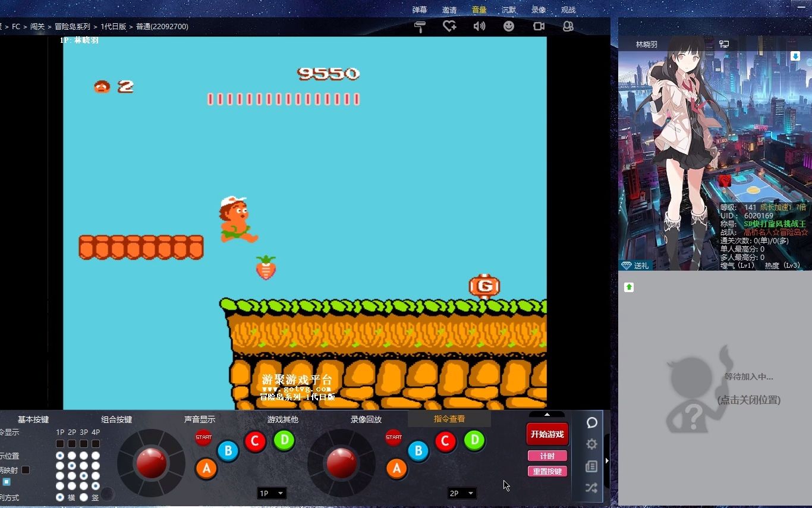
Task: Click the pink 重置按键 reset keys button
Action: (547, 472)
